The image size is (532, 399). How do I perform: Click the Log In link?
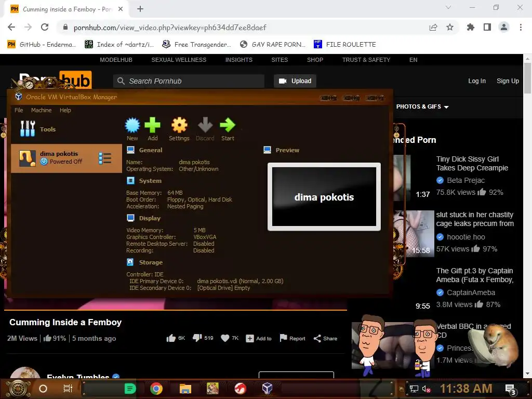click(x=477, y=81)
